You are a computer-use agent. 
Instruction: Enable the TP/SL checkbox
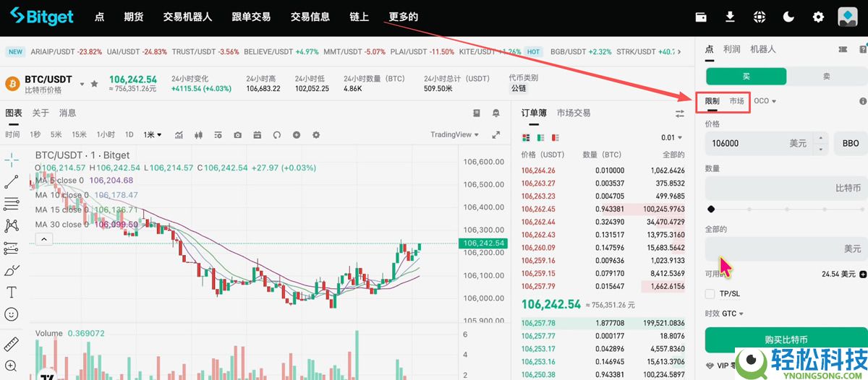click(x=710, y=294)
